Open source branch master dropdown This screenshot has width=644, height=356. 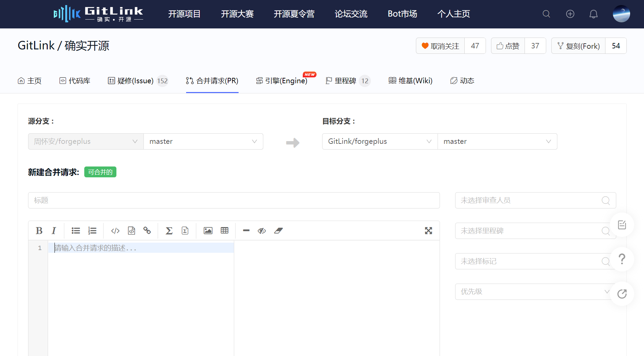[x=203, y=141]
